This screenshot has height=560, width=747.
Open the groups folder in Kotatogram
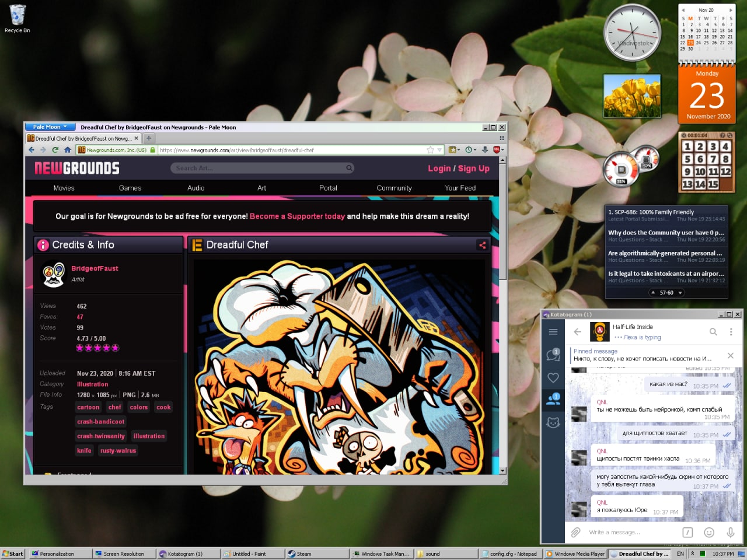(x=553, y=400)
